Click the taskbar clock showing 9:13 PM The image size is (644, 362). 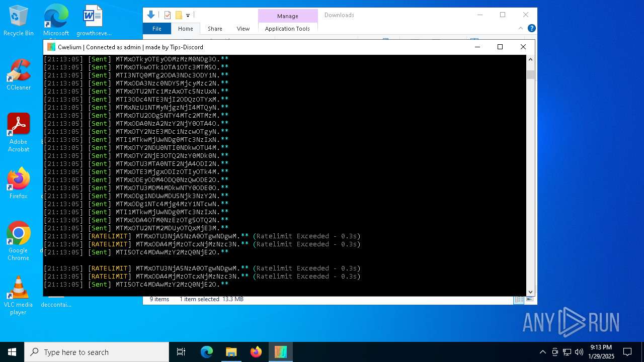click(601, 352)
